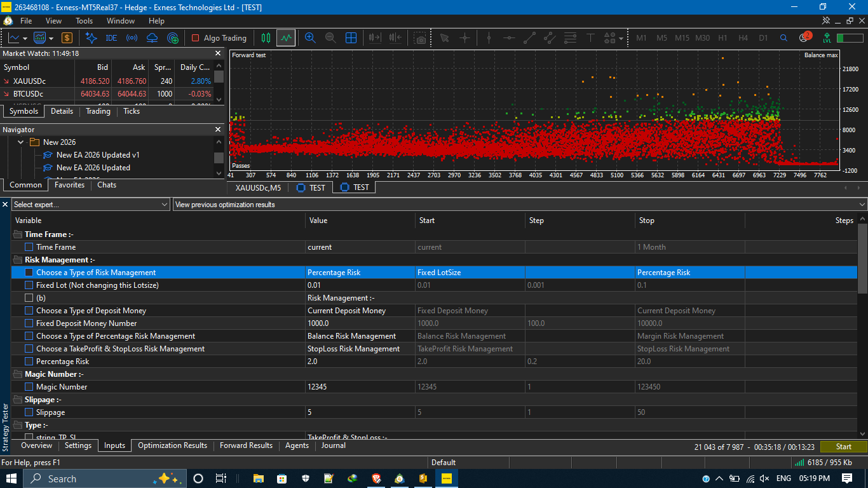Image resolution: width=868 pixels, height=488 pixels.
Task: Switch chart to candlesticks
Action: (x=266, y=38)
